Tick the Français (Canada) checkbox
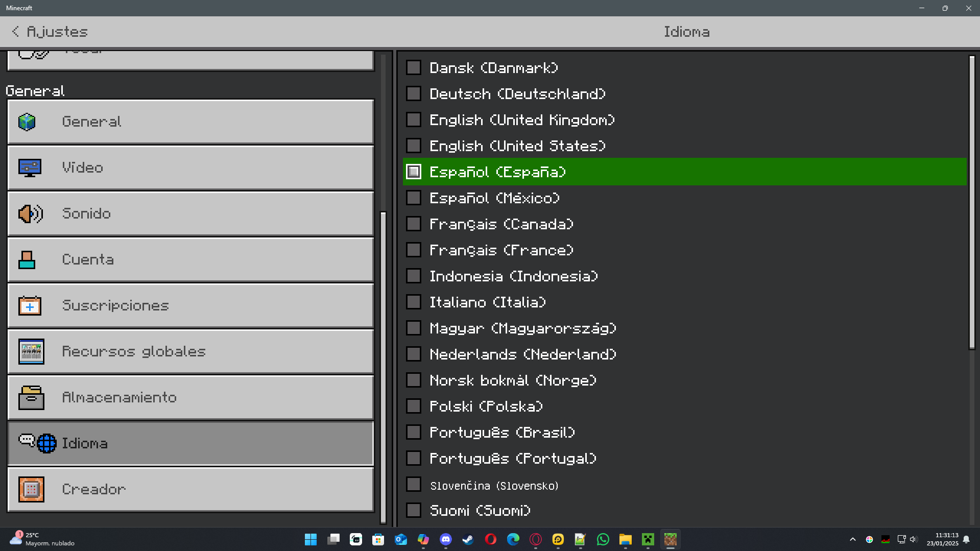This screenshot has height=551, width=980. point(414,224)
